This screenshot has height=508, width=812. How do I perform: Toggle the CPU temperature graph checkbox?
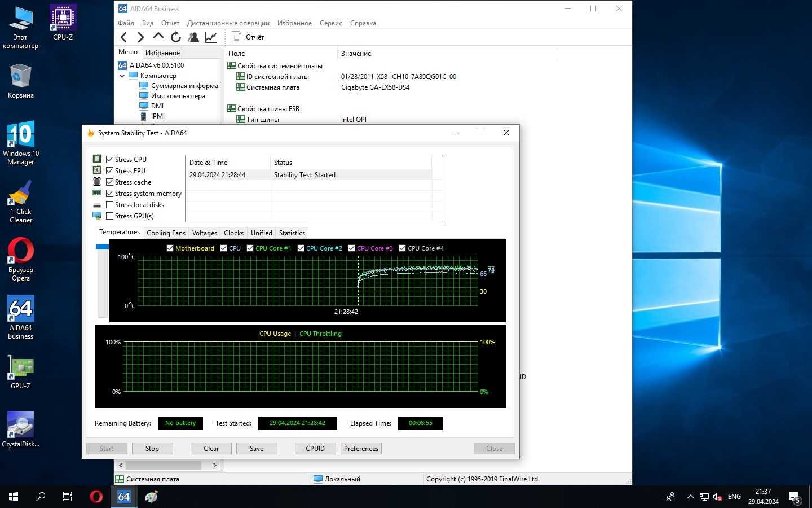[x=223, y=248]
